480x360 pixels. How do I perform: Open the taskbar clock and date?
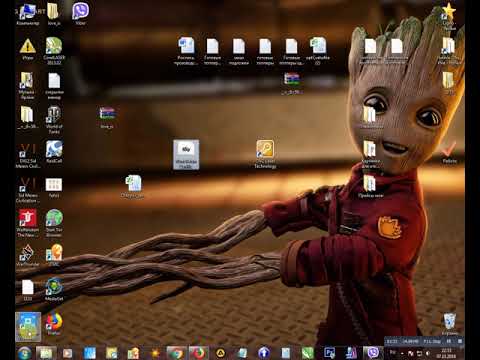tap(446, 353)
